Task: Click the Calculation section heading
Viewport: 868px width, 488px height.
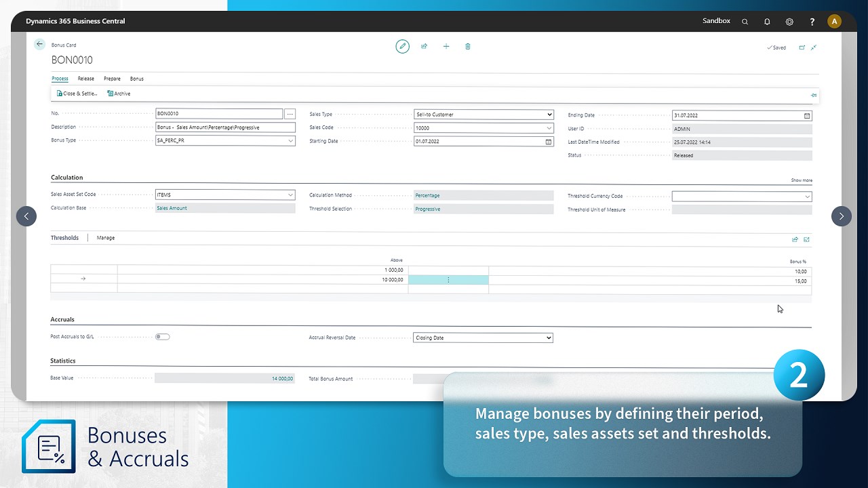Action: click(x=66, y=178)
